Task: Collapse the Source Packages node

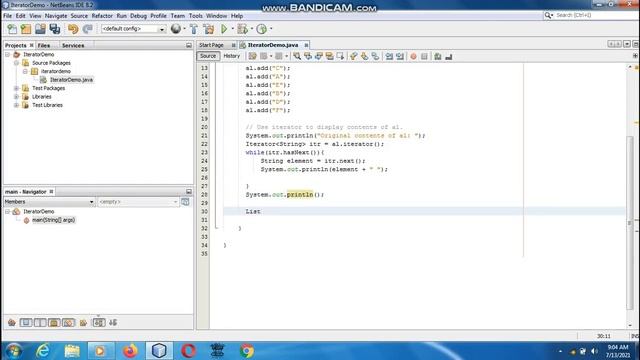Action: 16,63
